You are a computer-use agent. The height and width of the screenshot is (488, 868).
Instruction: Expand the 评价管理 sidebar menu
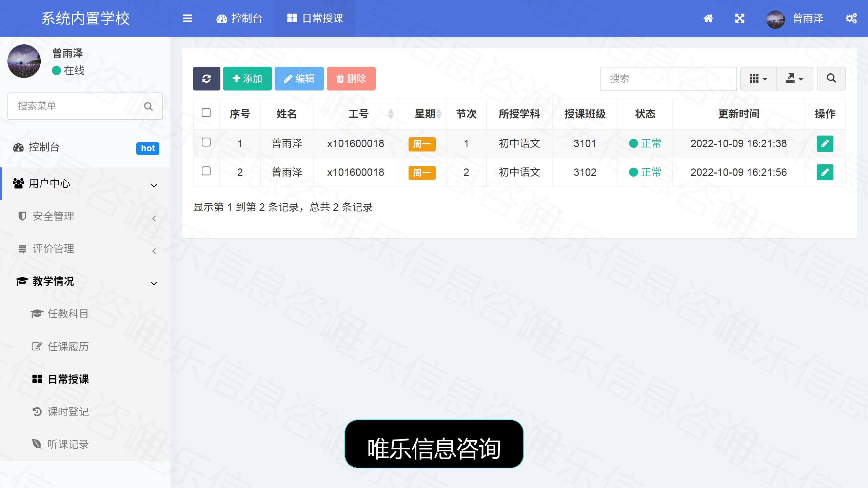(85, 249)
